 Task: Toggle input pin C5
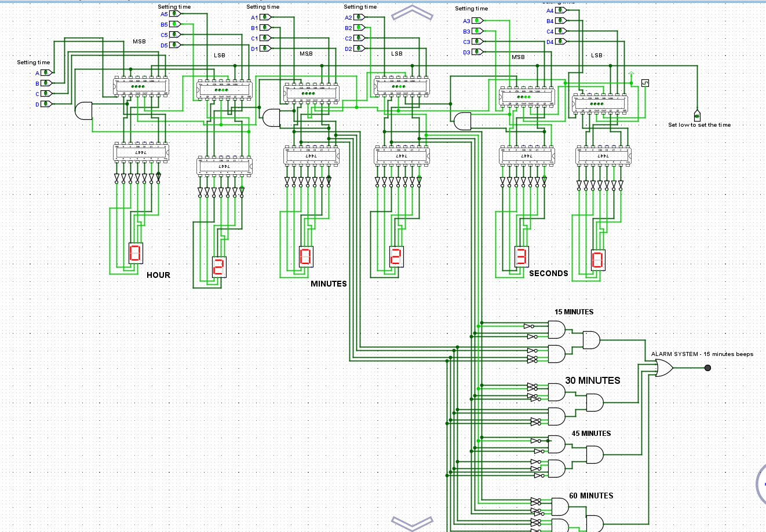click(175, 35)
